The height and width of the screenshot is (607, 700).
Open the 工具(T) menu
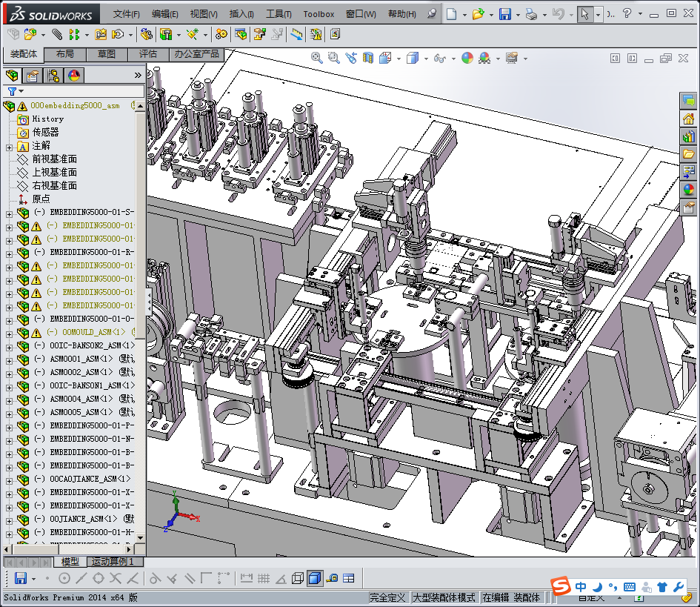pyautogui.click(x=279, y=14)
